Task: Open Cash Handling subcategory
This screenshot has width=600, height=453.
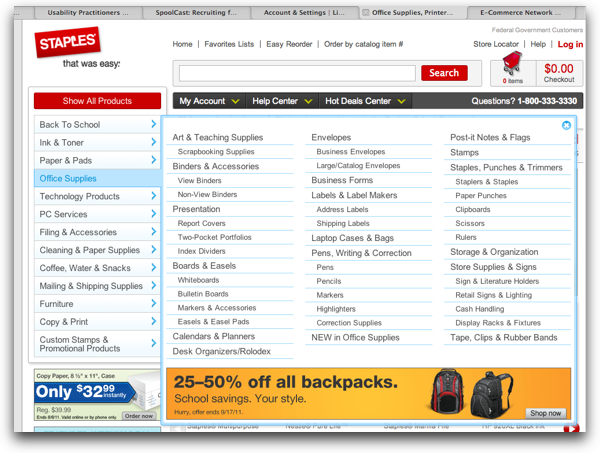Action: tap(479, 309)
